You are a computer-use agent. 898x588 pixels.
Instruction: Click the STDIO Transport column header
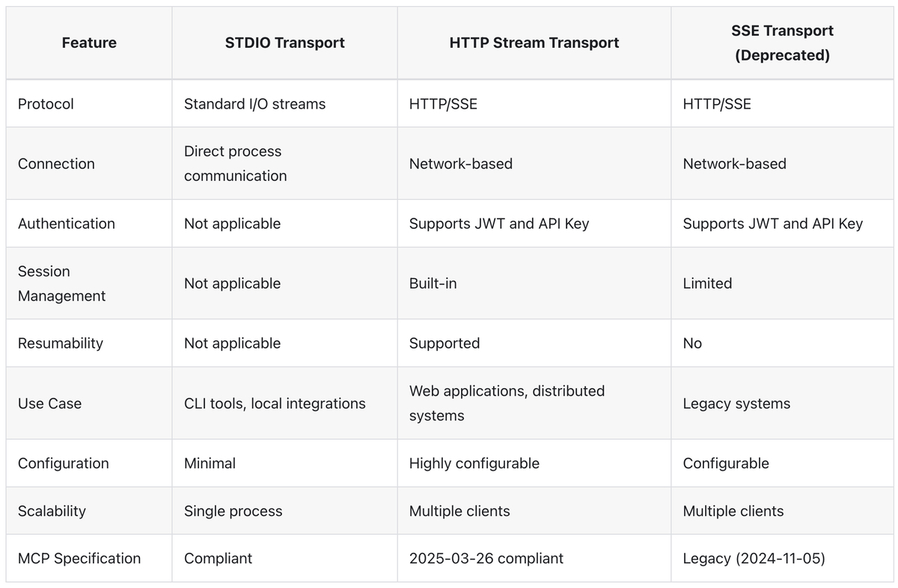284,43
